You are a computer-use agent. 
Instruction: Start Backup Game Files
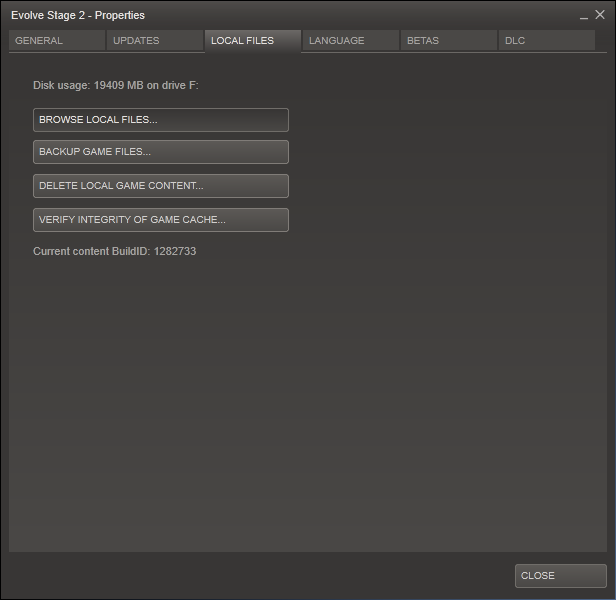coord(161,152)
